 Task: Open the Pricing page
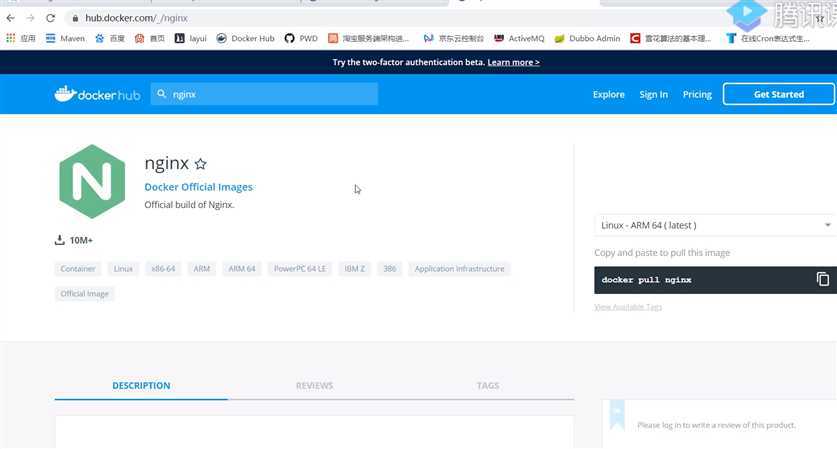(x=697, y=94)
